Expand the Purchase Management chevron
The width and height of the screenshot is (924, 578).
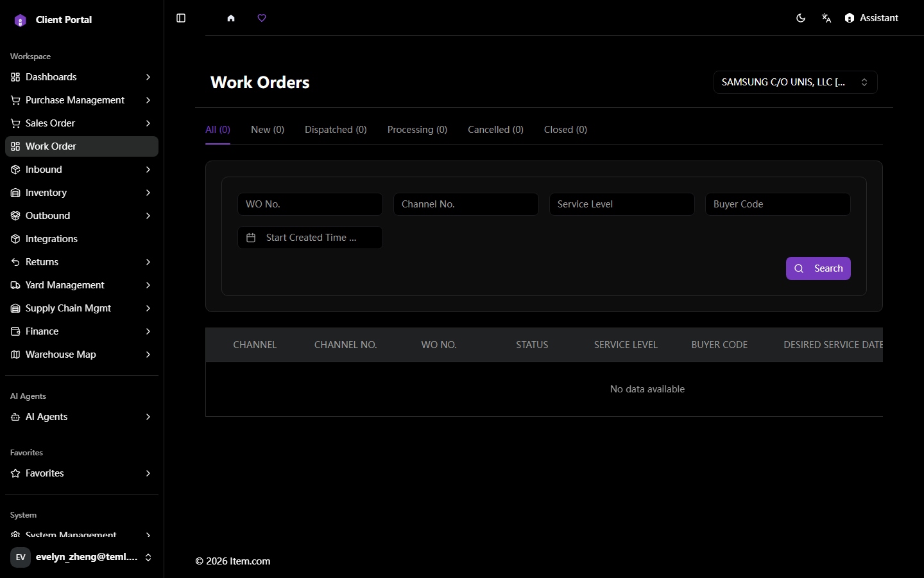[148, 100]
